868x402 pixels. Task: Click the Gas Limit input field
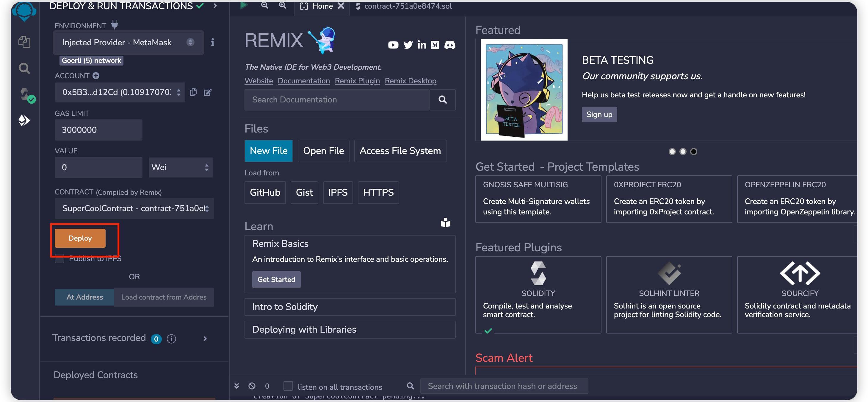point(98,130)
